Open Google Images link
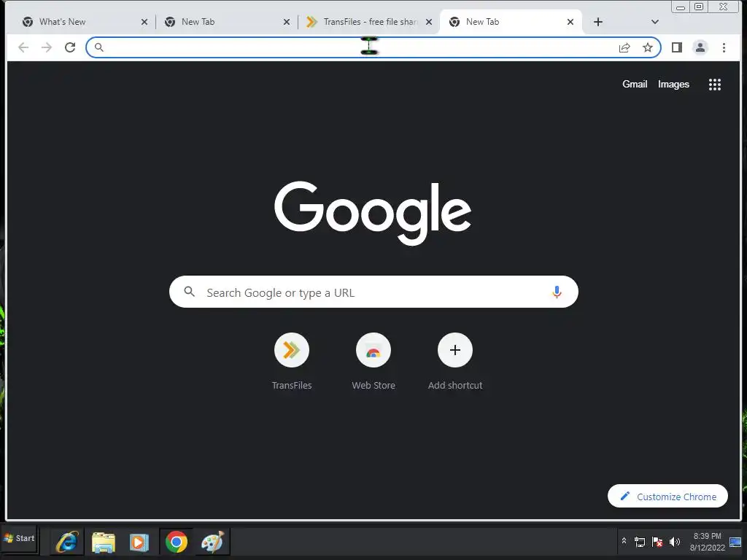This screenshot has width=747, height=560. 673,84
